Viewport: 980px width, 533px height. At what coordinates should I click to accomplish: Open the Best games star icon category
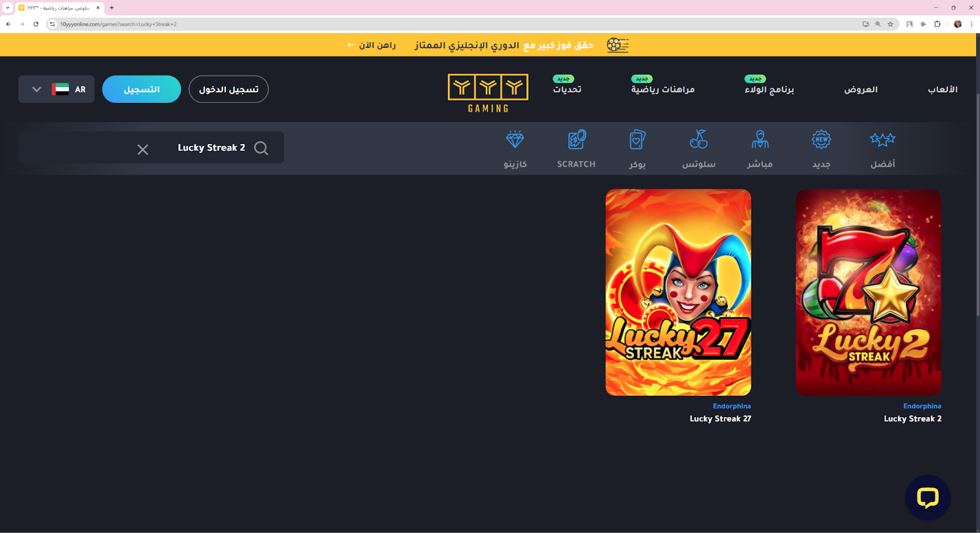click(883, 140)
